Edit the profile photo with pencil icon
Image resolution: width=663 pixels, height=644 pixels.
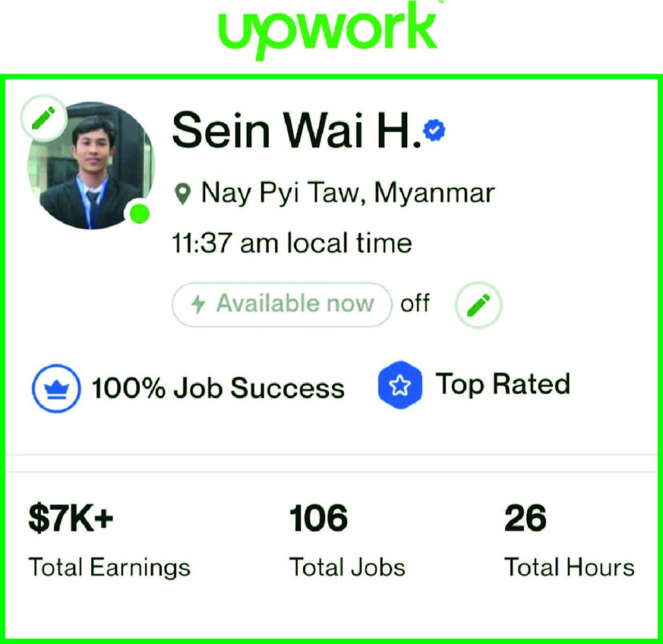[x=43, y=118]
